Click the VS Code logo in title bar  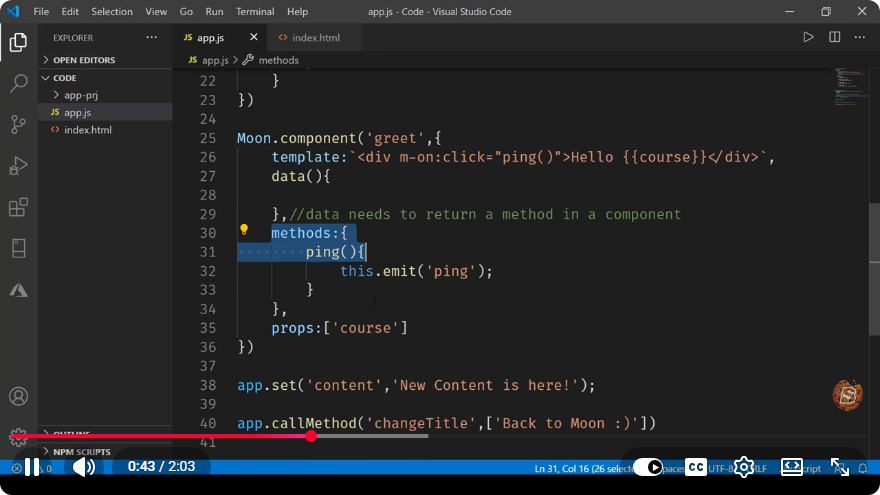point(13,11)
